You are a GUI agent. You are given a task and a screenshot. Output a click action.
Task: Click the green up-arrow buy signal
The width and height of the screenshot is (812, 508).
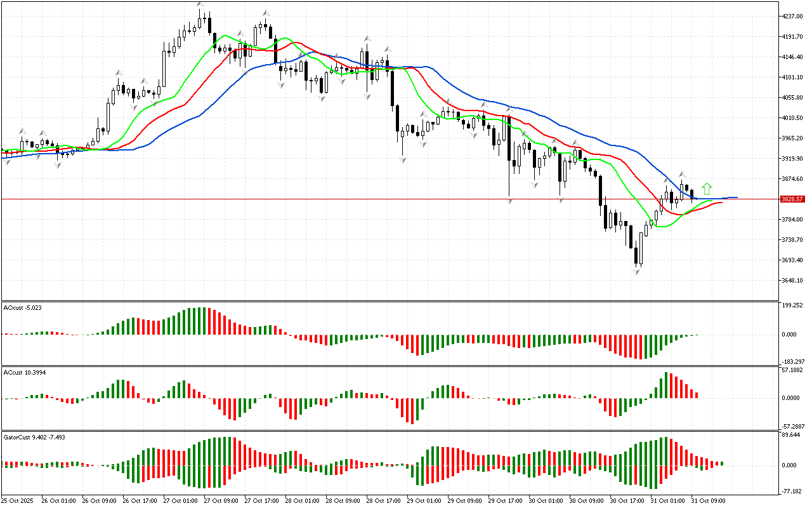pyautogui.click(x=707, y=189)
